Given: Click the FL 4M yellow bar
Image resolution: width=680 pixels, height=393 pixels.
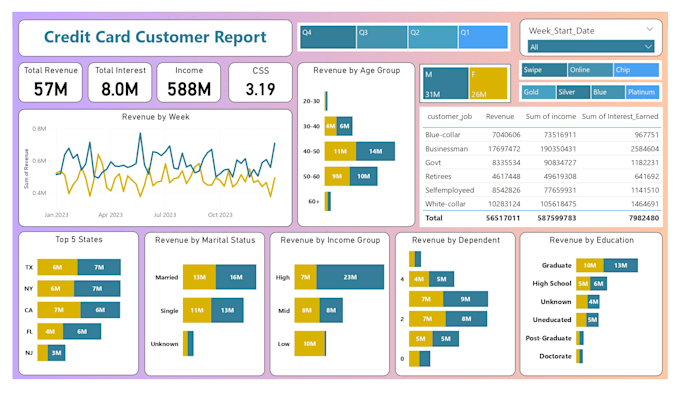Looking at the screenshot, I should tap(50, 331).
